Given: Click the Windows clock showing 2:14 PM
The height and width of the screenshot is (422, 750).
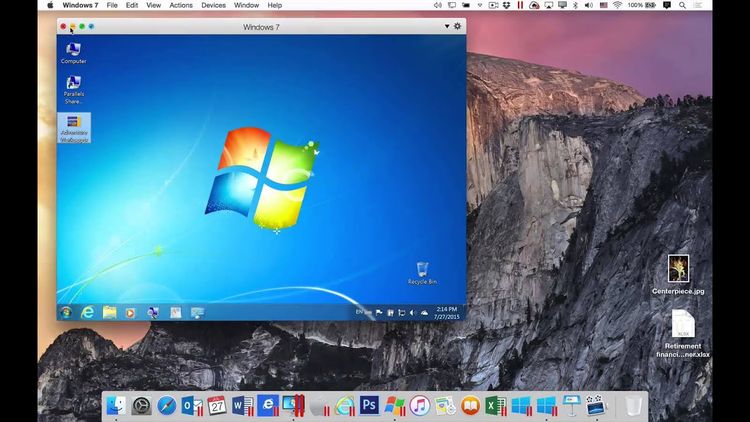Looking at the screenshot, I should click(447, 313).
